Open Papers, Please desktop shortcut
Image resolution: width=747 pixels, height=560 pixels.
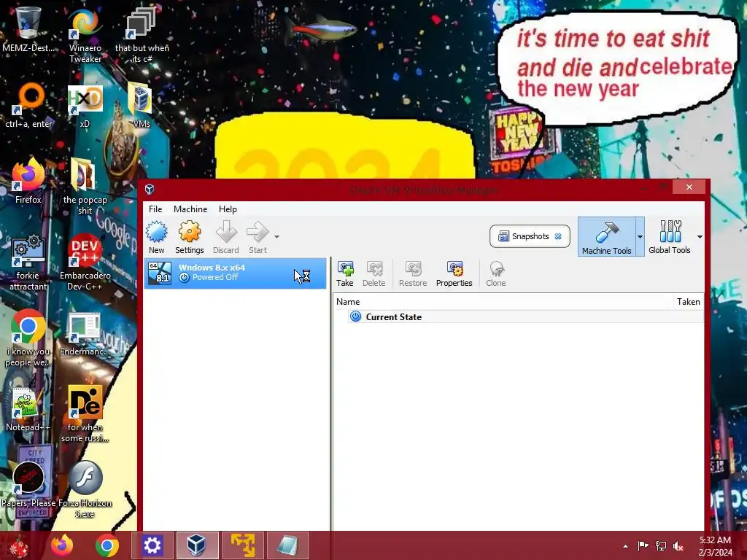[x=28, y=485]
